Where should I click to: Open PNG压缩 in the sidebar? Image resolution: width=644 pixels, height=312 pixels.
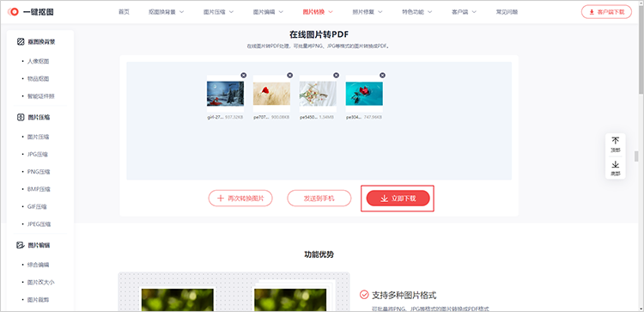(39, 172)
